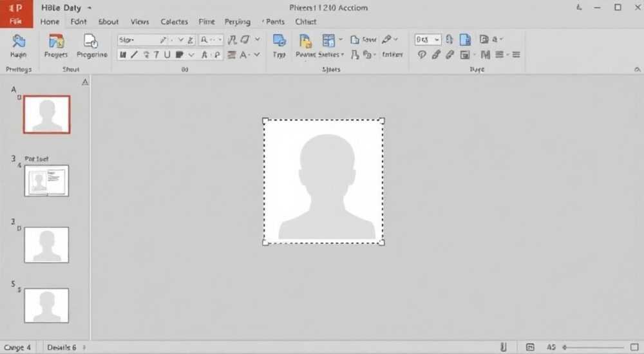This screenshot has height=354, width=644.
Task: Select the slide thumbnail numbered 5
Action: [46, 306]
